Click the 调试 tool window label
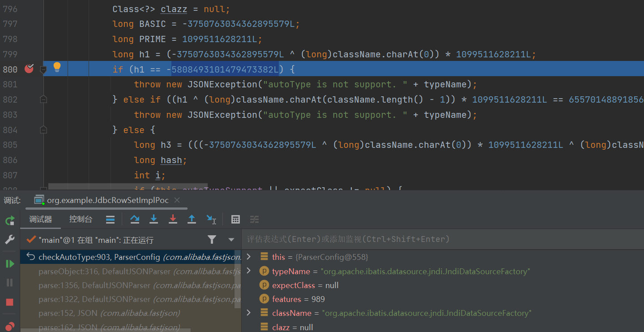 [12, 200]
